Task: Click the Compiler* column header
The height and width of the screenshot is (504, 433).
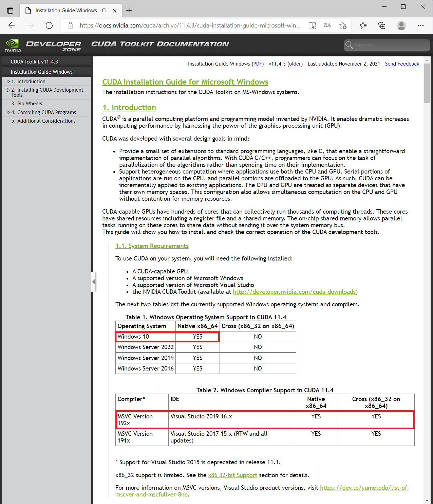Action: tap(142, 402)
